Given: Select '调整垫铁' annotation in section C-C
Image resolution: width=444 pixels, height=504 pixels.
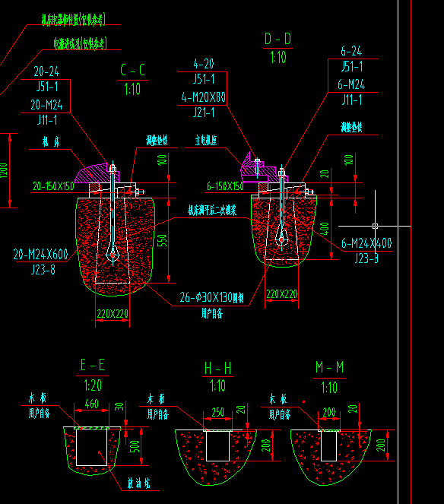Looking at the screenshot, I should [x=157, y=141].
